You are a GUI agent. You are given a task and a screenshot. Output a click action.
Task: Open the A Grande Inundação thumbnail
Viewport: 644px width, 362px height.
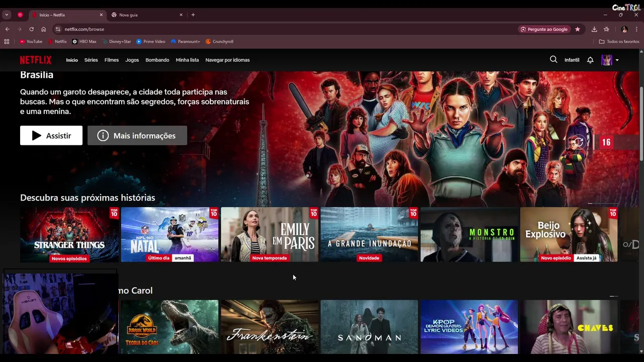[369, 234]
